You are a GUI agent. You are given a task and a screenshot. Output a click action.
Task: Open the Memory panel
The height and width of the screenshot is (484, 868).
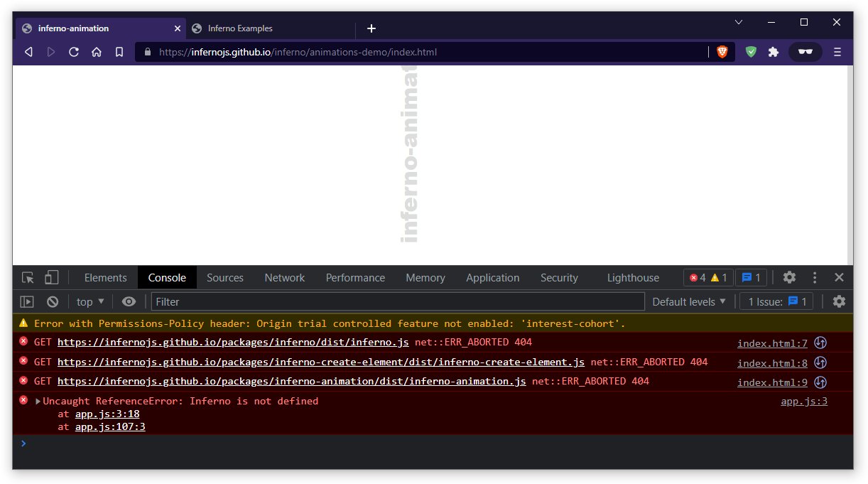pyautogui.click(x=425, y=278)
